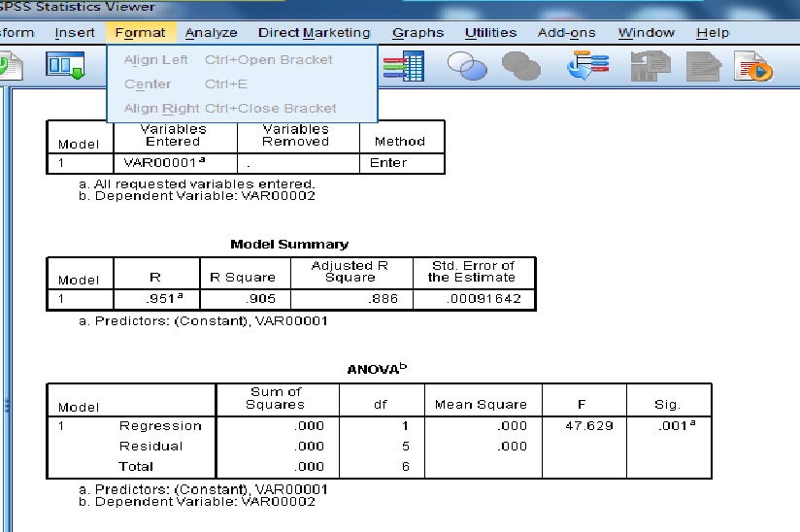
Task: Click the Select Last Output arrow icon
Action: (587, 65)
